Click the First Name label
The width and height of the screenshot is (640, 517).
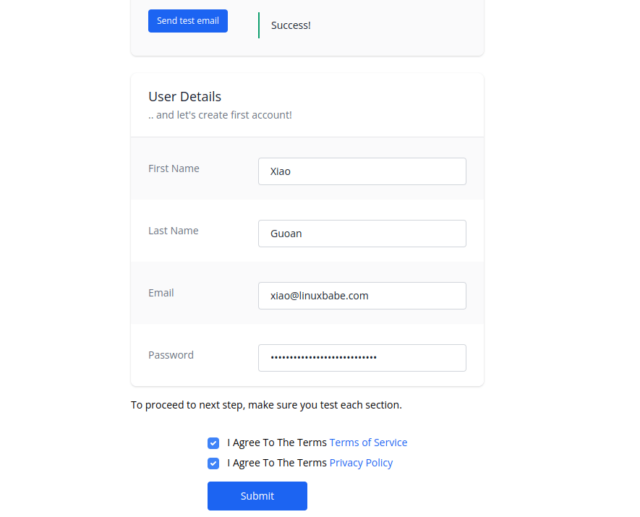pyautogui.click(x=174, y=169)
